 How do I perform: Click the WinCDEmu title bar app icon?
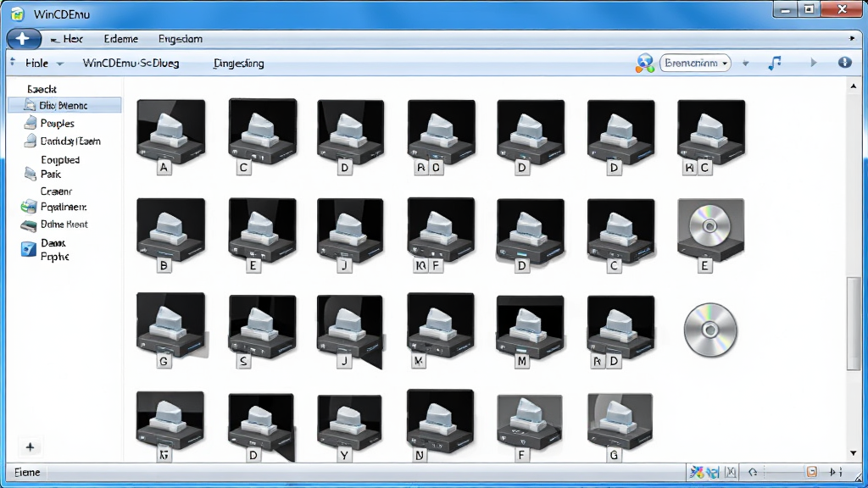[x=18, y=14]
